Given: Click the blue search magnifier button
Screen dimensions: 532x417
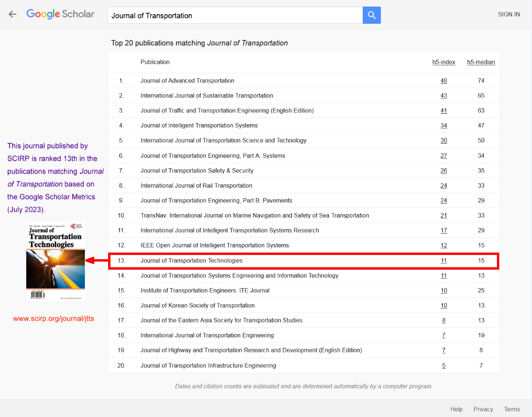Looking at the screenshot, I should click(372, 15).
